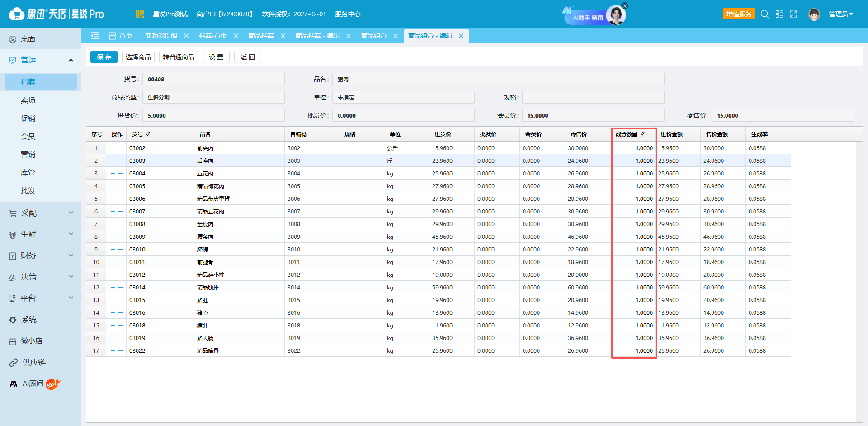Viewport: 868px width, 426px height.
Task: Click the 品名 input field showing 猪肉
Action: pos(498,79)
